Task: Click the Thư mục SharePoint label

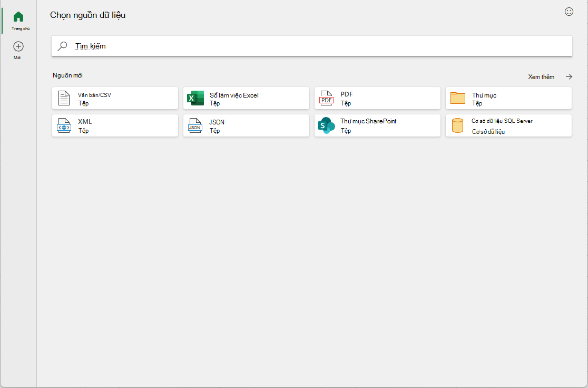Action: tap(368, 121)
